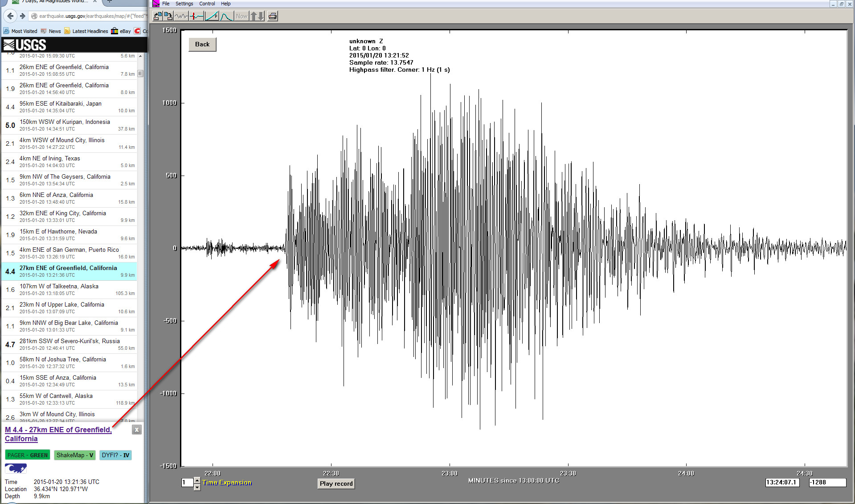Click the 13:24:07.1 time readout field

[782, 482]
